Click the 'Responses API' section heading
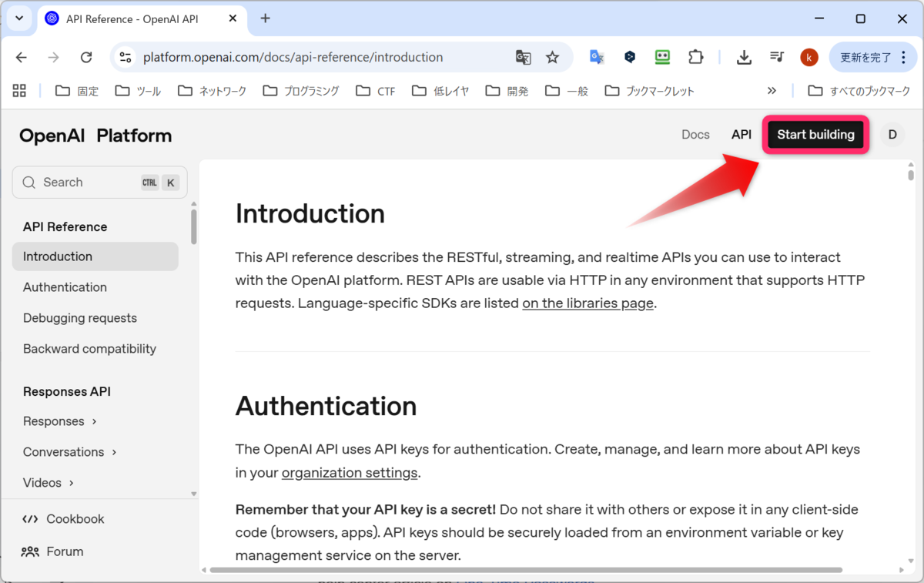The image size is (924, 583). tap(67, 392)
